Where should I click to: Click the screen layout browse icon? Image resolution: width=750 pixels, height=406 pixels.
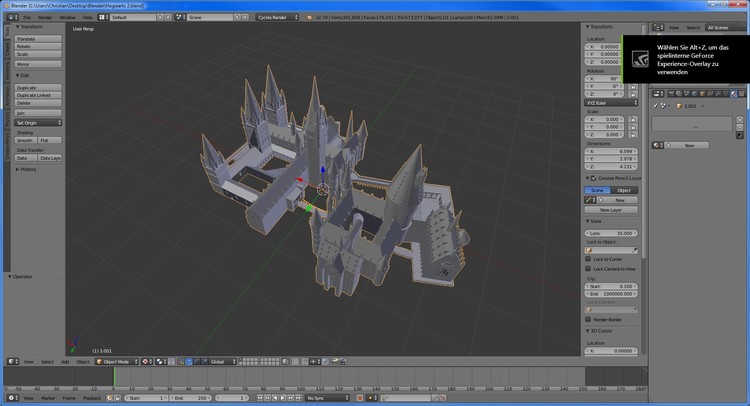[103, 17]
